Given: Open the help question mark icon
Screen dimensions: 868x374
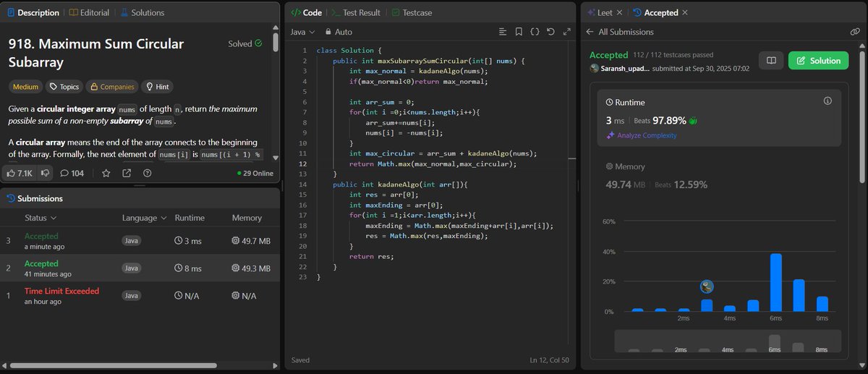Looking at the screenshot, I should point(148,173).
